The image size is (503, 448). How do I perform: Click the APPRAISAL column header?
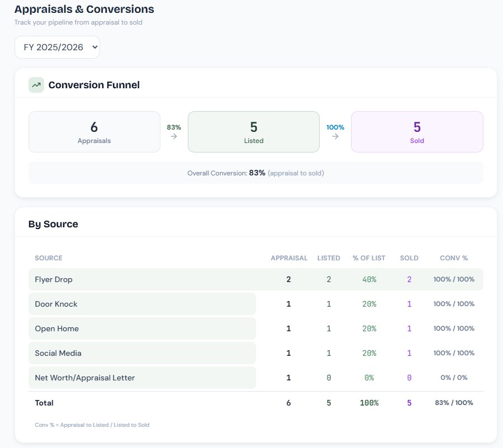tap(289, 258)
